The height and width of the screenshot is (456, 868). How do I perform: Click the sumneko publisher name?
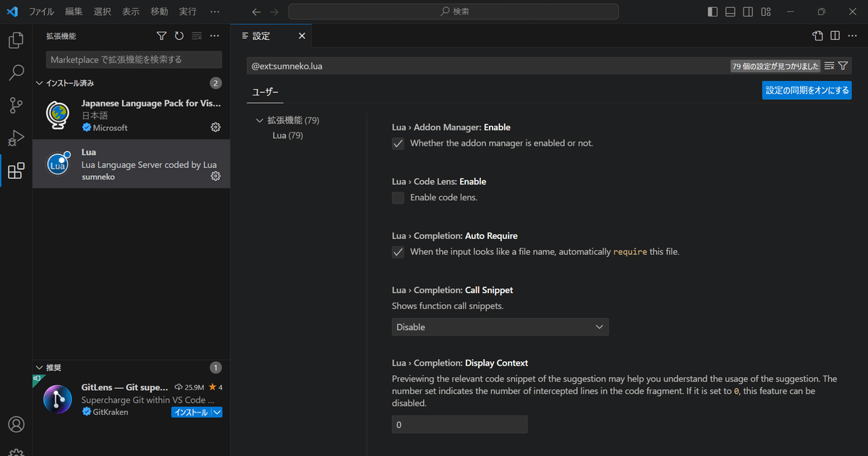click(98, 177)
